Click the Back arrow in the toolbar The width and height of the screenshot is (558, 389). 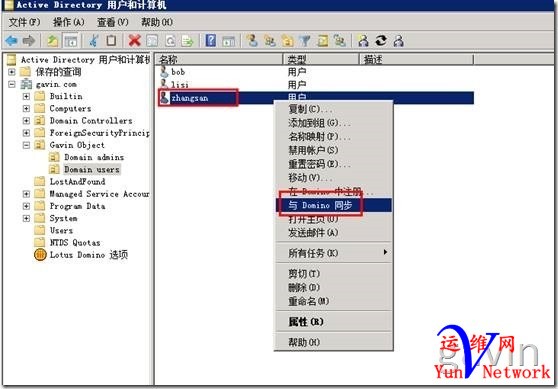coord(11,41)
